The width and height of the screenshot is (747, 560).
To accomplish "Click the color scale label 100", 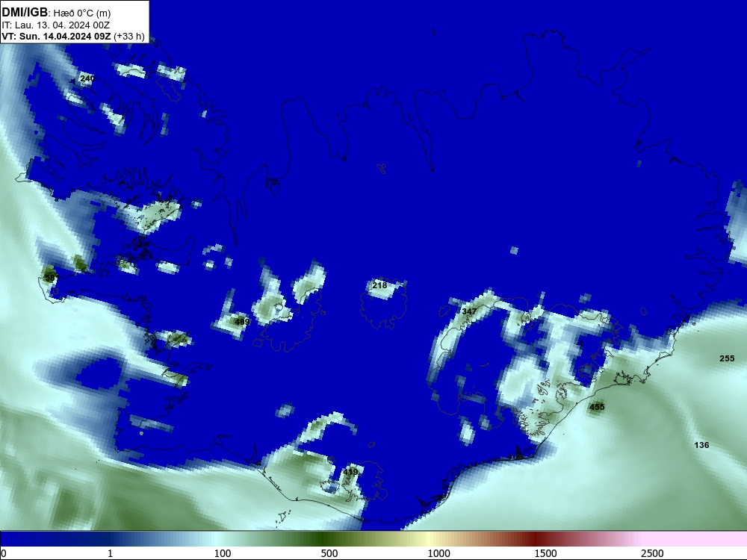I will (223, 553).
